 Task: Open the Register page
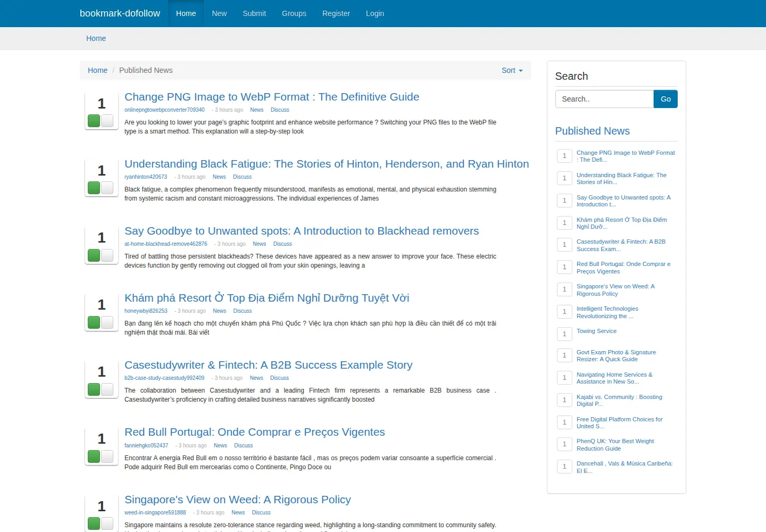pyautogui.click(x=336, y=13)
